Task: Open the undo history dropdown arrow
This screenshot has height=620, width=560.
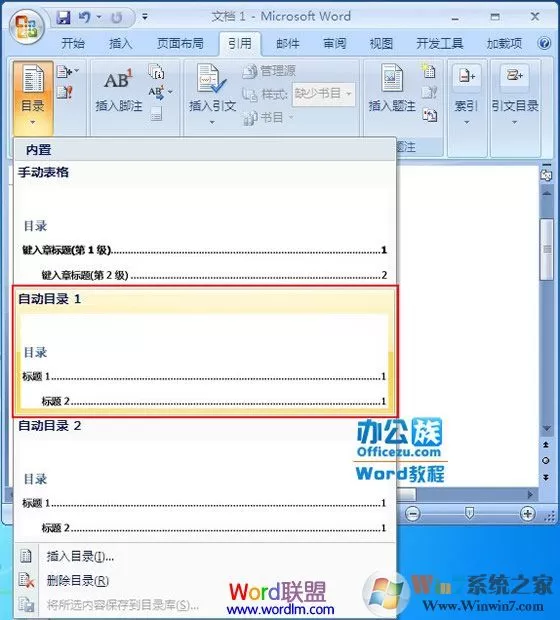Action: 99,17
